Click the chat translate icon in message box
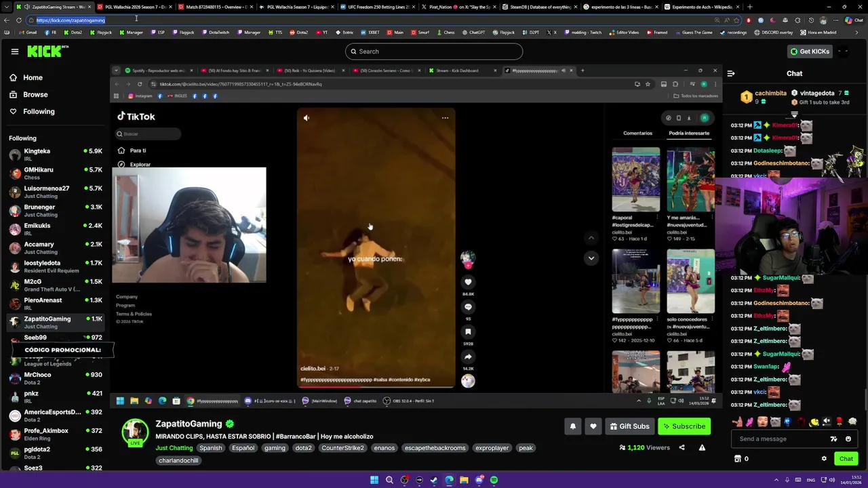Viewport: 868px width, 488px height. [x=833, y=439]
